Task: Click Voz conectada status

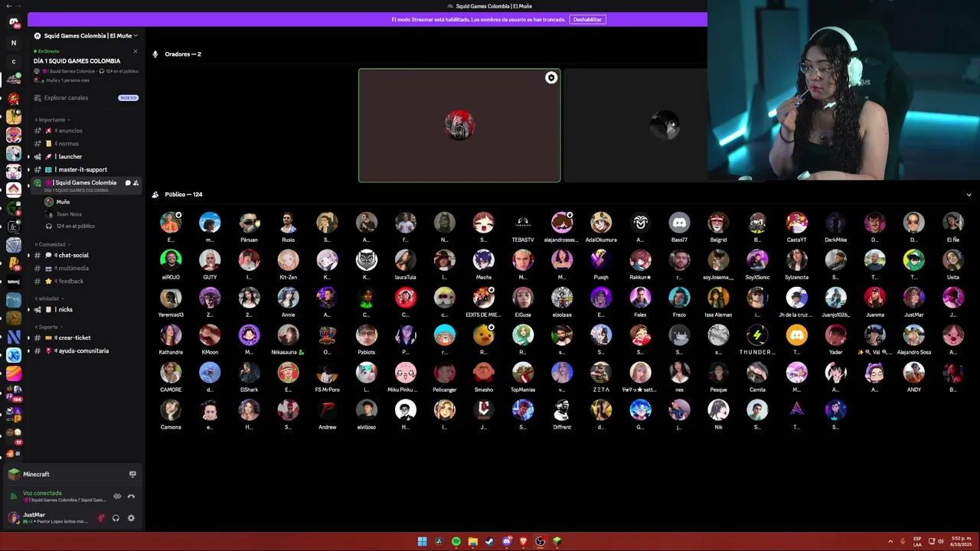Action: pos(42,494)
